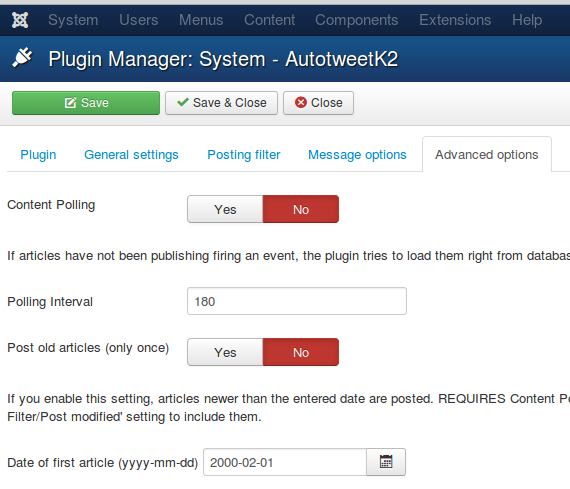Open the Extensions menu
570x489 pixels.
pos(455,20)
